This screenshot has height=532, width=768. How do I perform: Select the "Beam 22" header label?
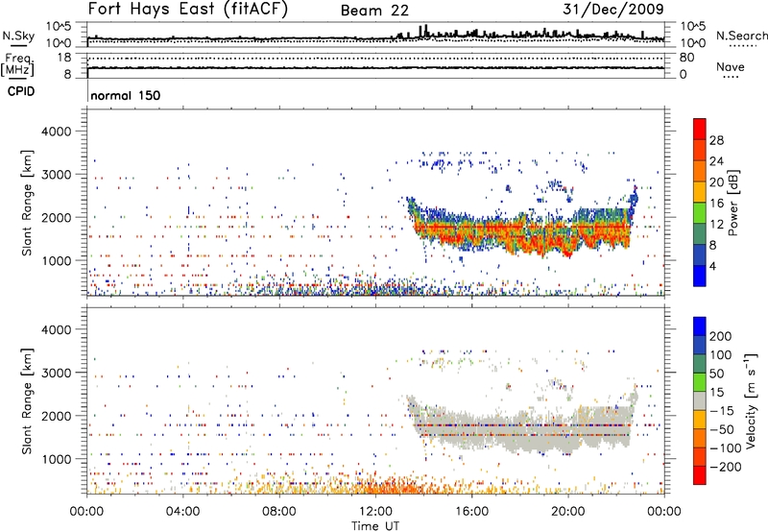point(374,11)
